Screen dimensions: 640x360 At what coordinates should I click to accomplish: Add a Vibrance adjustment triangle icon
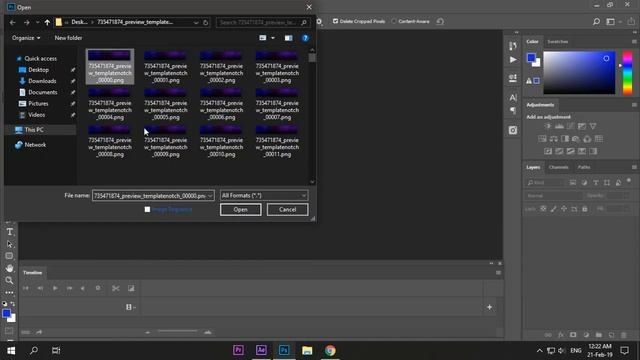[593, 126]
